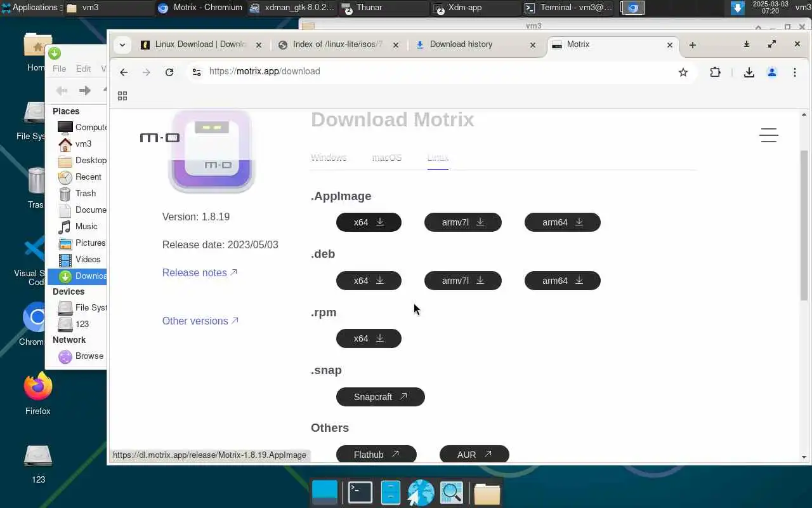Go forward in Chromium

[x=147, y=72]
